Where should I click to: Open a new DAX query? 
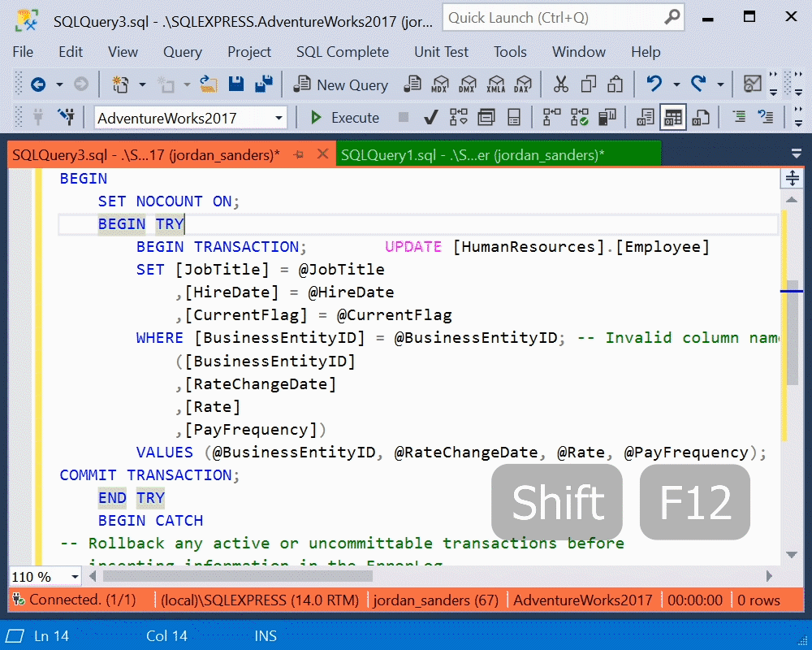pos(523,84)
